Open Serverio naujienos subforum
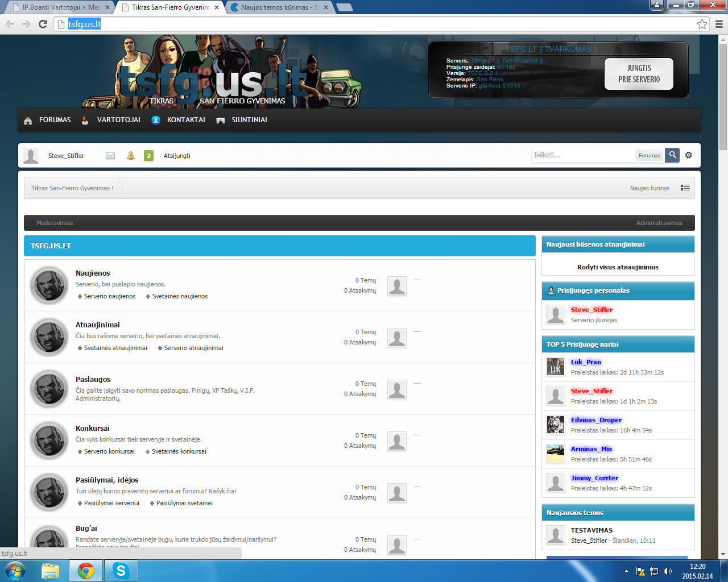 [110, 296]
